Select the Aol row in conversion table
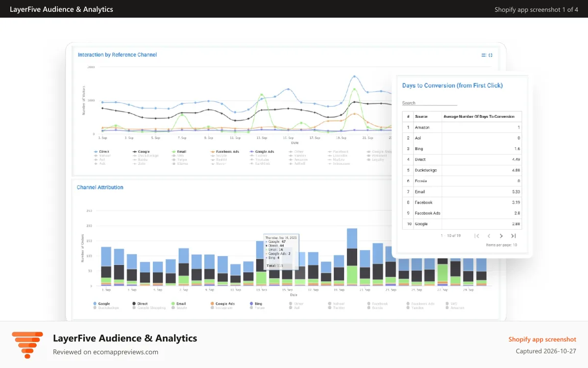588x368 pixels. [x=462, y=138]
